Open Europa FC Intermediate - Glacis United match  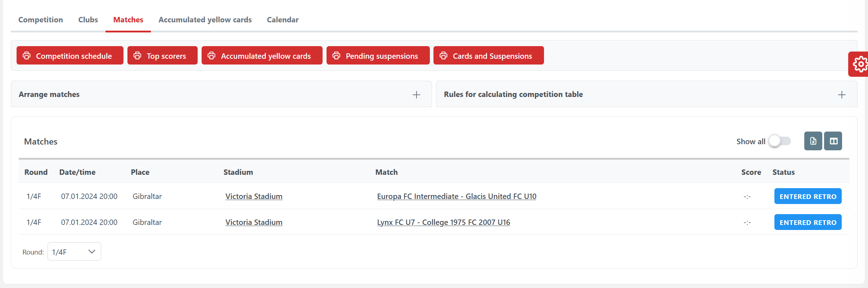[x=457, y=196]
